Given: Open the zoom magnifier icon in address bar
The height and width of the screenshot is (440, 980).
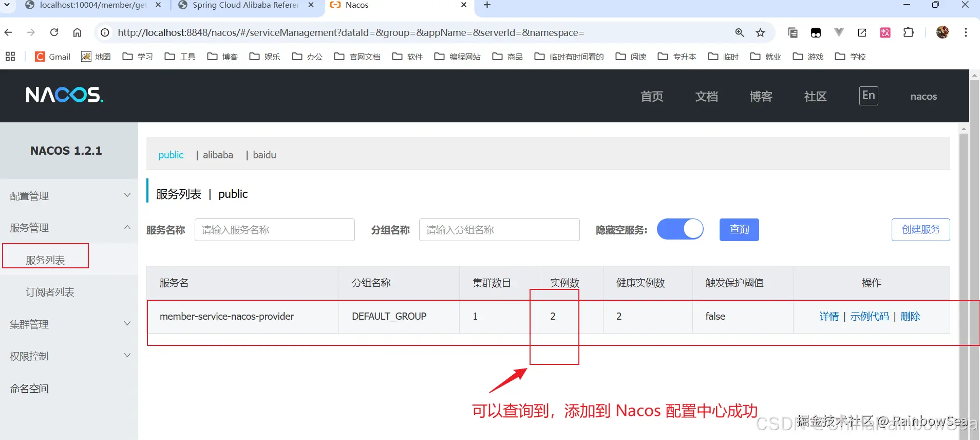Looking at the screenshot, I should click(x=740, y=32).
